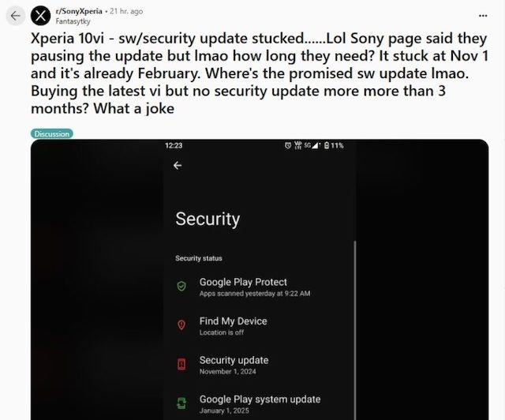The width and height of the screenshot is (505, 420).
Task: Open the three-dot post options menu
Action: click(483, 16)
